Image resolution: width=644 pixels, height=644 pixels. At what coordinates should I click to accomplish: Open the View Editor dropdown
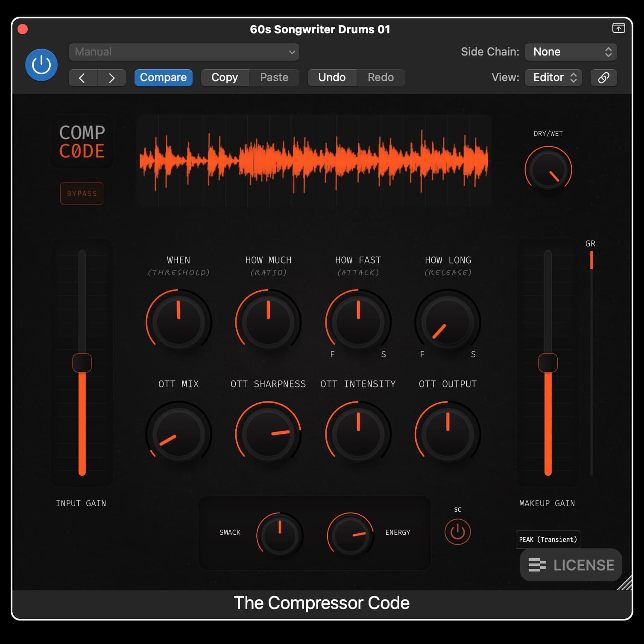click(553, 78)
